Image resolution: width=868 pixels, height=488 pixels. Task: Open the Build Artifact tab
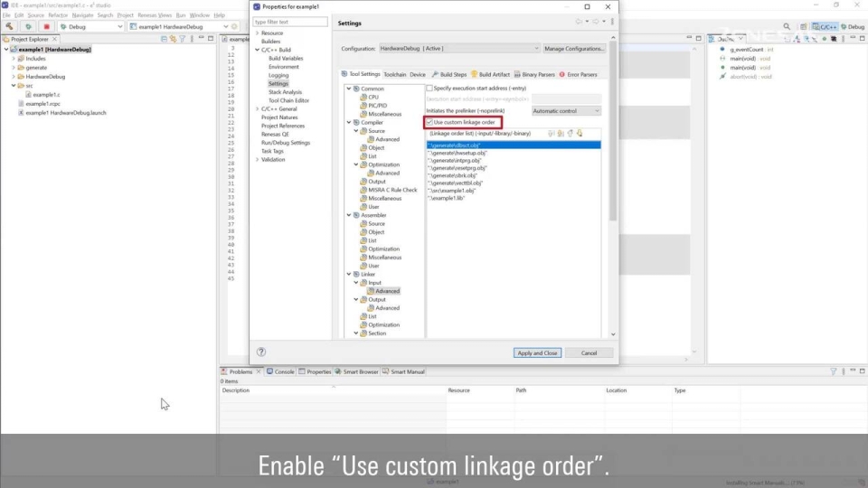tap(490, 74)
